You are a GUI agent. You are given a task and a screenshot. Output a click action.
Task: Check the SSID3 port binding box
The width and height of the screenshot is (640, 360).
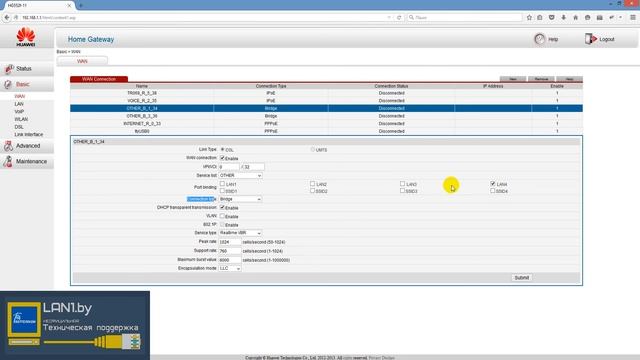point(402,191)
